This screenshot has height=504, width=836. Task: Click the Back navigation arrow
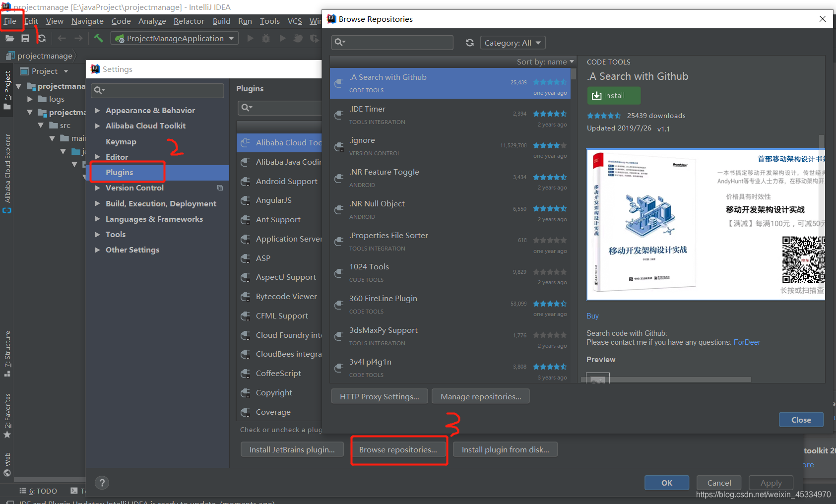pos(62,38)
